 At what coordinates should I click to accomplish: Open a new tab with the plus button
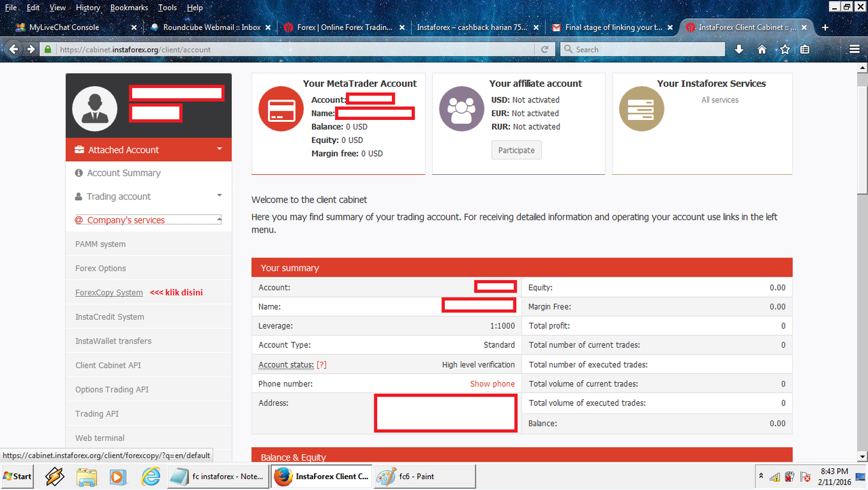tap(825, 27)
